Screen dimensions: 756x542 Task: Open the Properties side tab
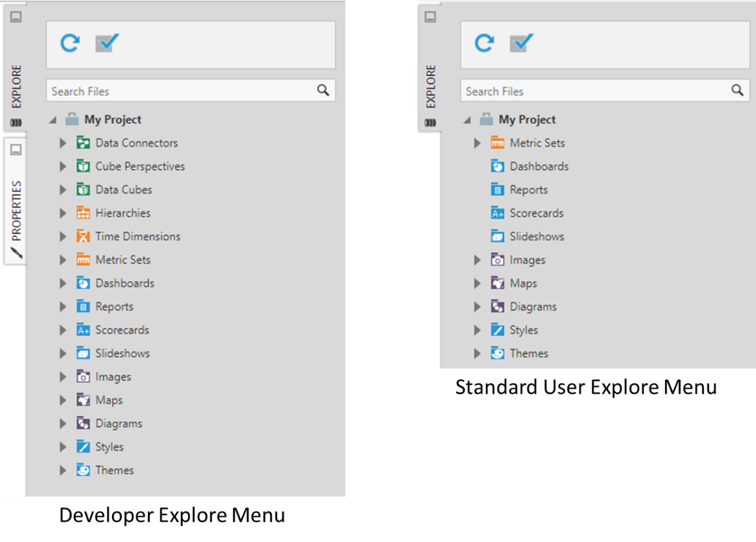17,210
